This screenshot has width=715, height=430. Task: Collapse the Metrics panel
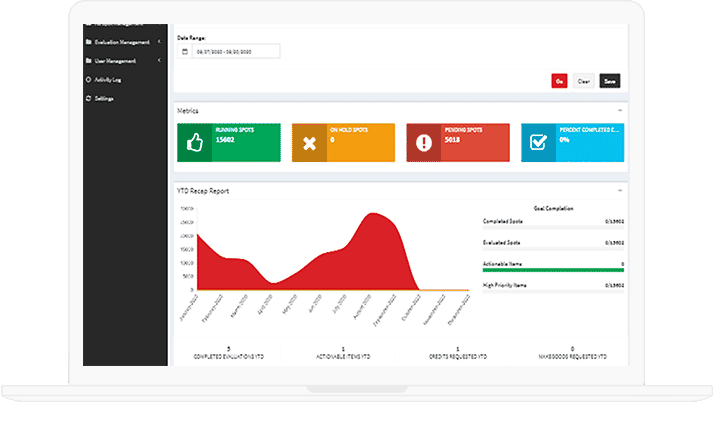click(620, 110)
